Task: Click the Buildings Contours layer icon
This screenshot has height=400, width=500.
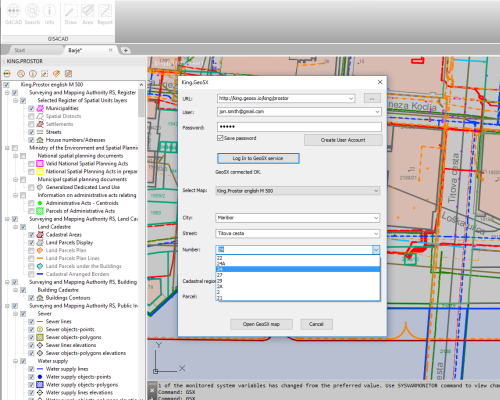Action: click(x=40, y=298)
